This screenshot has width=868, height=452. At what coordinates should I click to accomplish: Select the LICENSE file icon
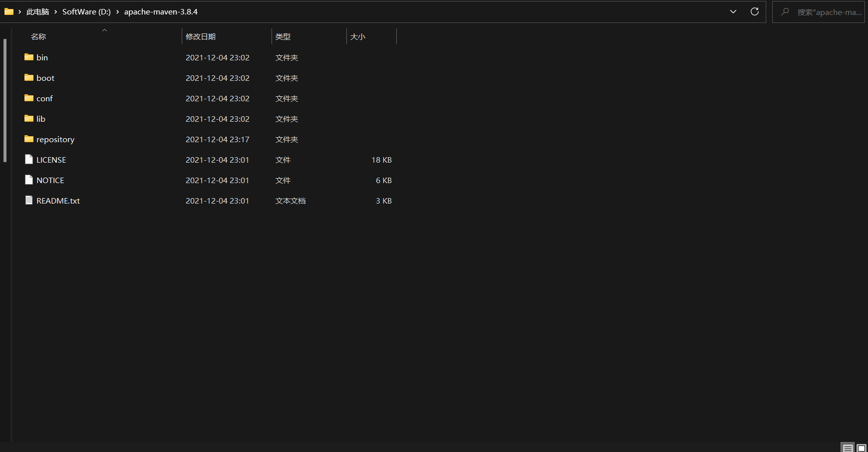tap(29, 160)
